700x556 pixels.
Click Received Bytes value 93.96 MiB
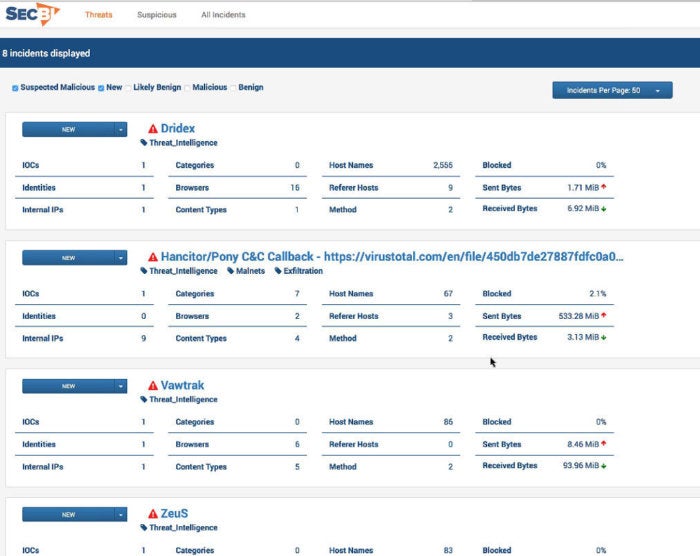[581, 466]
